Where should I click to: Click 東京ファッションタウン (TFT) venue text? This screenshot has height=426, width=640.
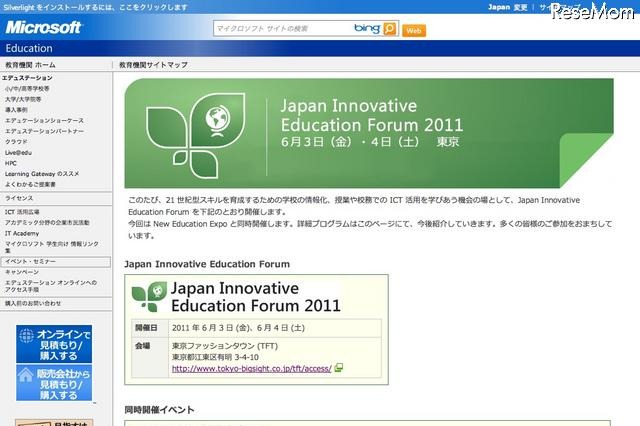point(225,346)
